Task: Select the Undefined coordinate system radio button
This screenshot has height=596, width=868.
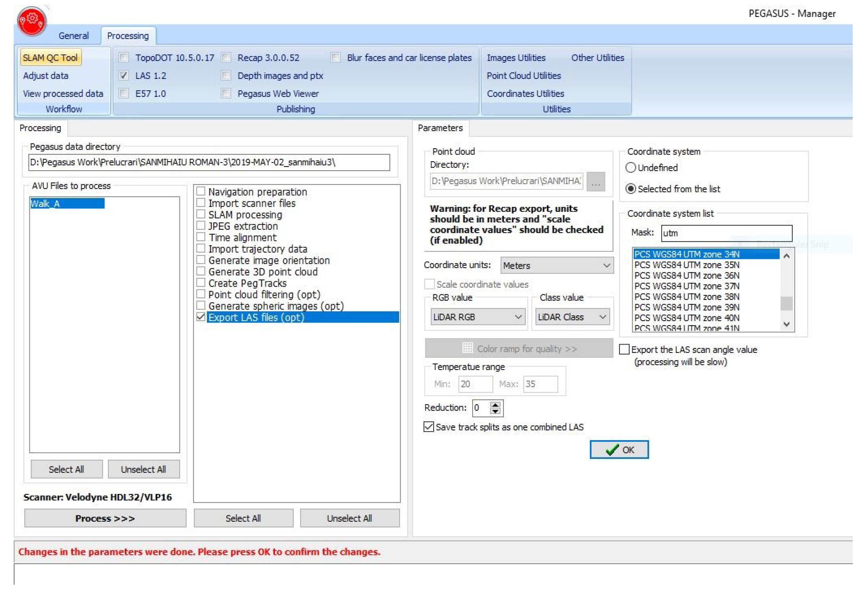Action: coord(630,168)
